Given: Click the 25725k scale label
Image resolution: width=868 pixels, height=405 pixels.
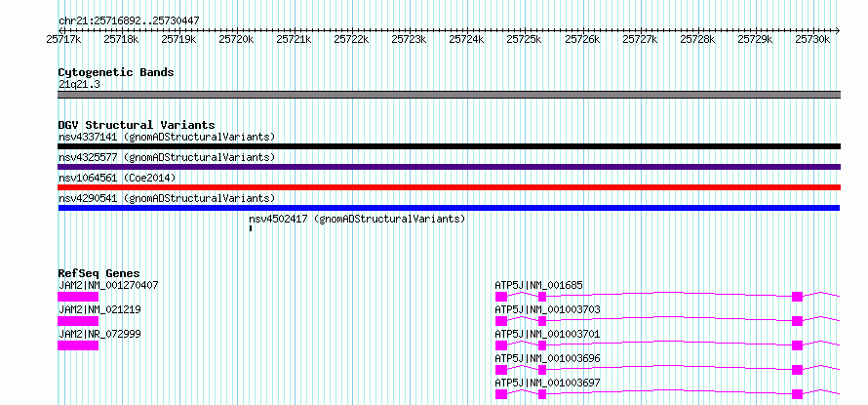Looking at the screenshot, I should click(x=525, y=39).
